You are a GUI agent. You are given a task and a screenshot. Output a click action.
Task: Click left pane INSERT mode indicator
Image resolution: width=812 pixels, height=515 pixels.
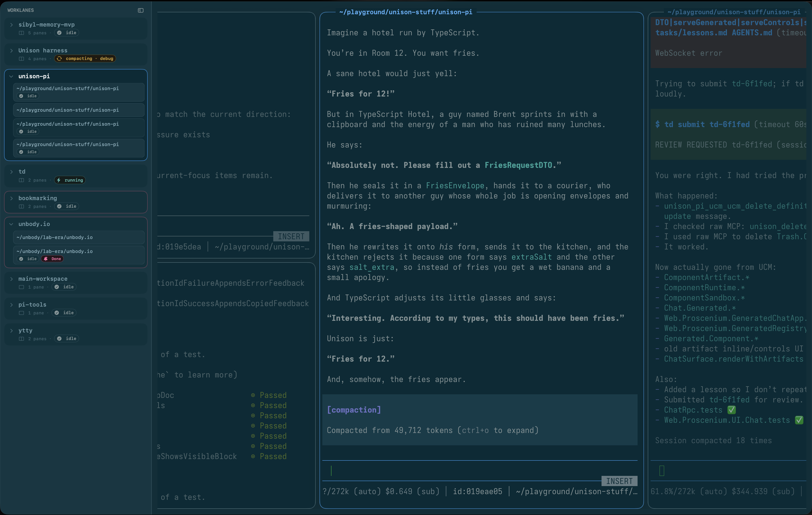[x=291, y=236]
